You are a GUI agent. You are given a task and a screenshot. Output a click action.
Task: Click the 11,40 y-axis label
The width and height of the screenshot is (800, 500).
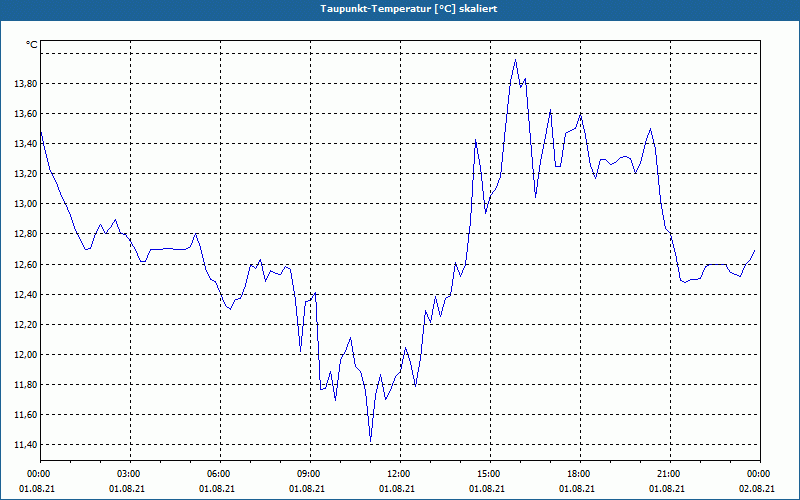tap(26, 445)
